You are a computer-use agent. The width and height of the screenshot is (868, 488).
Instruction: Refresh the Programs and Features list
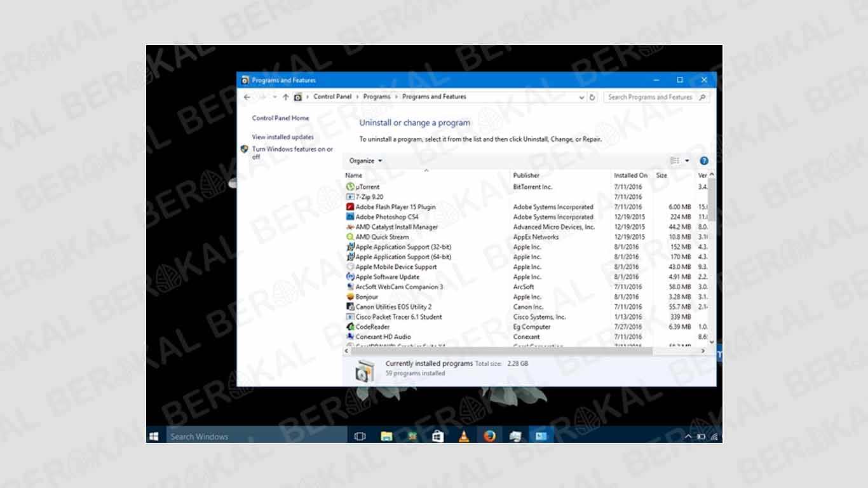click(592, 97)
